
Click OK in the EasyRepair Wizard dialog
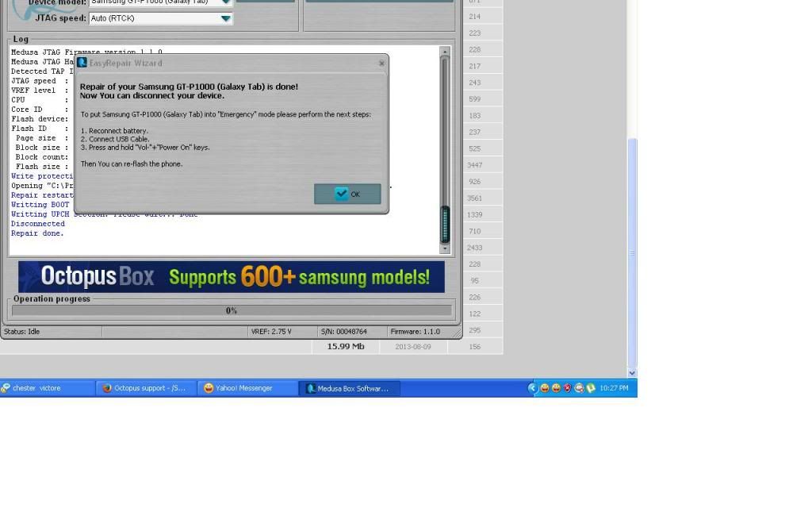tap(347, 194)
